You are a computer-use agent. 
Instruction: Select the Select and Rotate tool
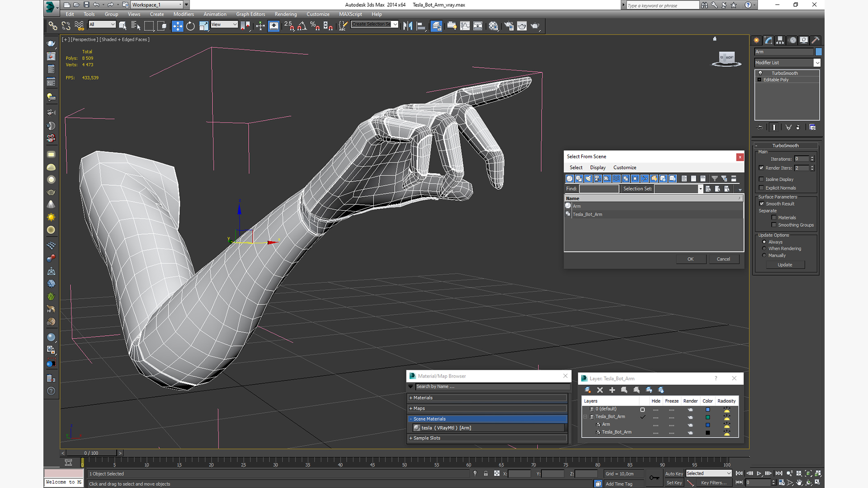(x=190, y=26)
